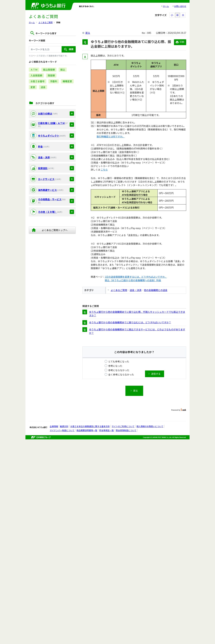
Task: Expand 貯金 category plus button
Action: point(72,146)
